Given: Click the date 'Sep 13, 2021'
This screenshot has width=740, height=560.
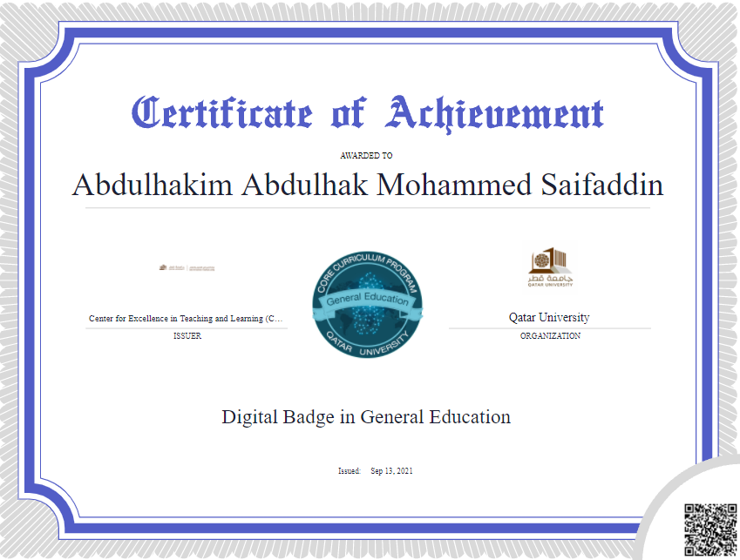Looking at the screenshot, I should pos(391,470).
